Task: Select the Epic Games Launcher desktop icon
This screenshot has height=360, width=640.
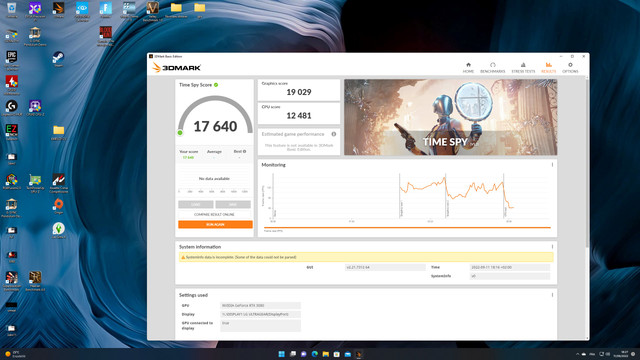Action: [11, 60]
